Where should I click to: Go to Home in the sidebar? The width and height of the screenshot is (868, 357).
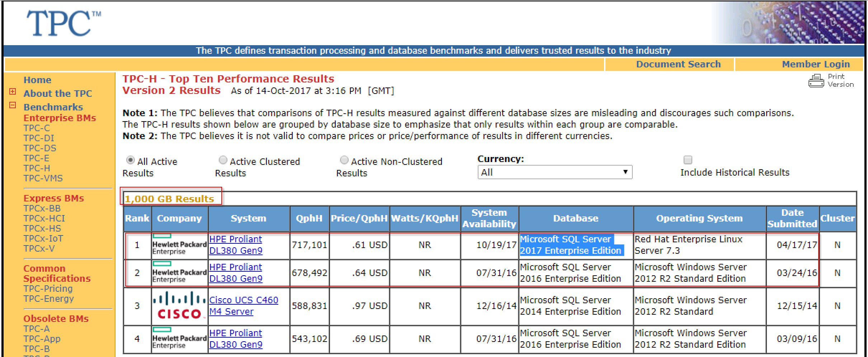point(37,80)
